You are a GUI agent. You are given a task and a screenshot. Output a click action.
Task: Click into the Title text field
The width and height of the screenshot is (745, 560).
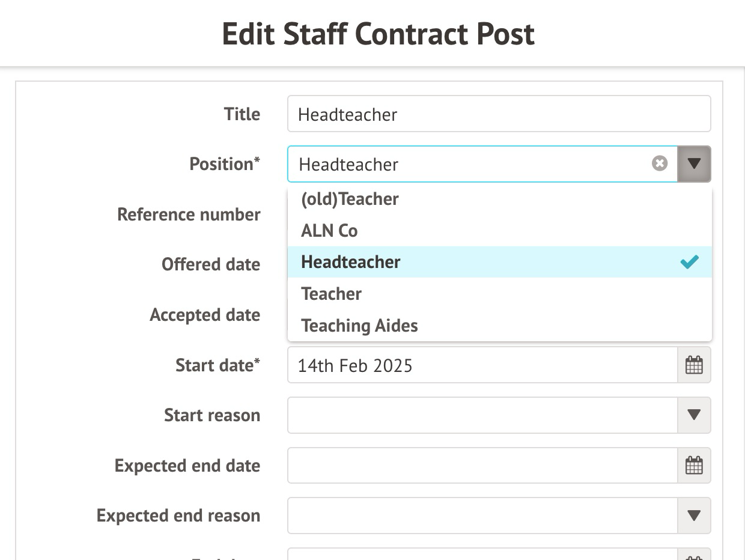(x=499, y=114)
